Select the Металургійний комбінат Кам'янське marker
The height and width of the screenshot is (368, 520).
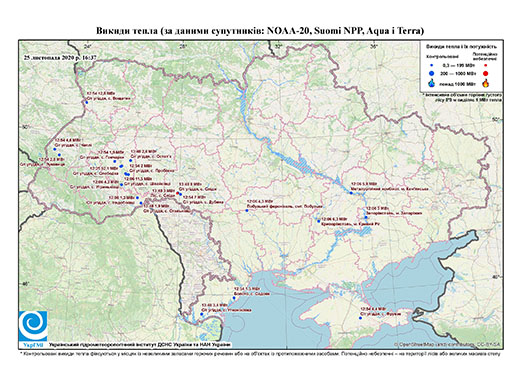tap(351, 193)
